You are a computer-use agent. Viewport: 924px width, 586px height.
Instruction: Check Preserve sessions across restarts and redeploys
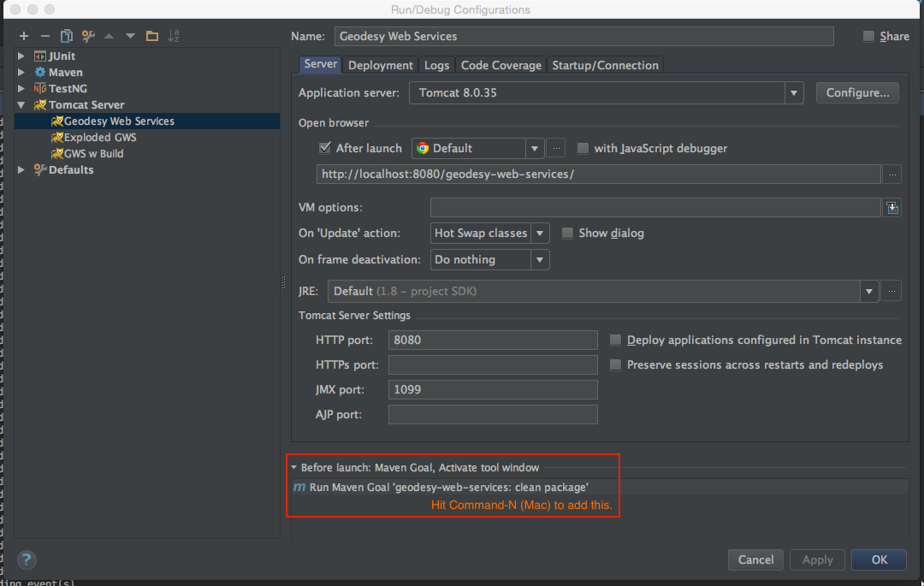pyautogui.click(x=615, y=364)
